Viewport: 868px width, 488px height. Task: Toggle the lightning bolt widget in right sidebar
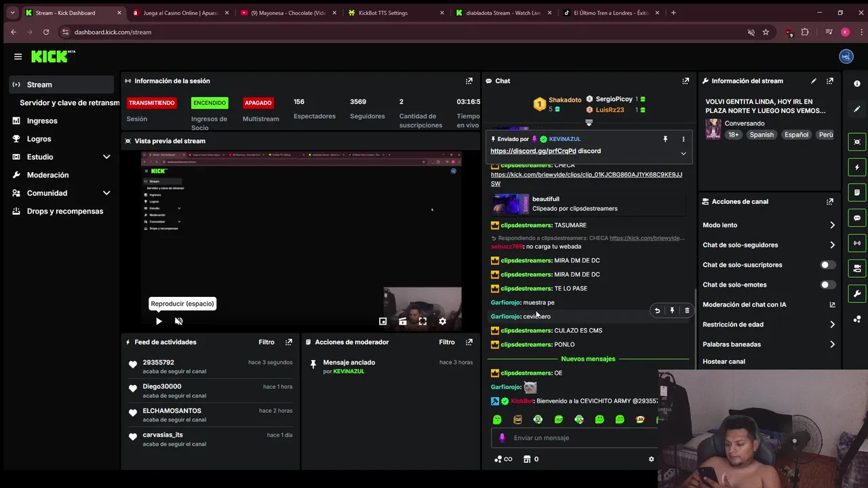(857, 167)
